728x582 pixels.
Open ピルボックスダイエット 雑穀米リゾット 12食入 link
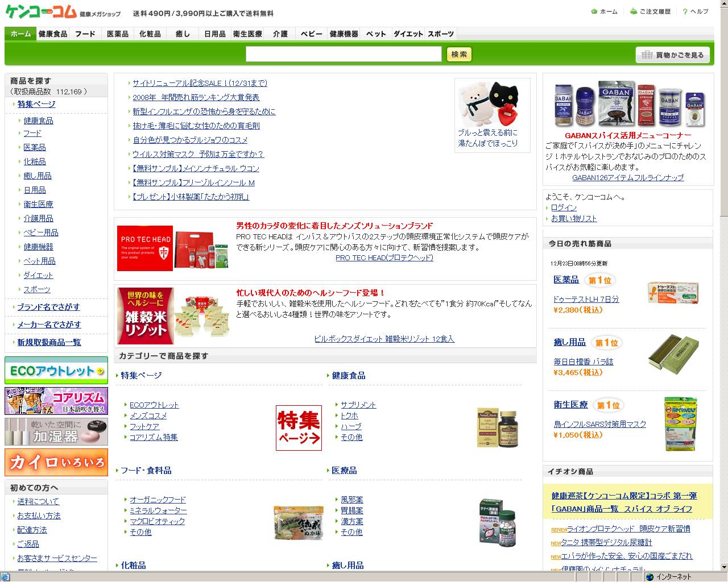[384, 339]
